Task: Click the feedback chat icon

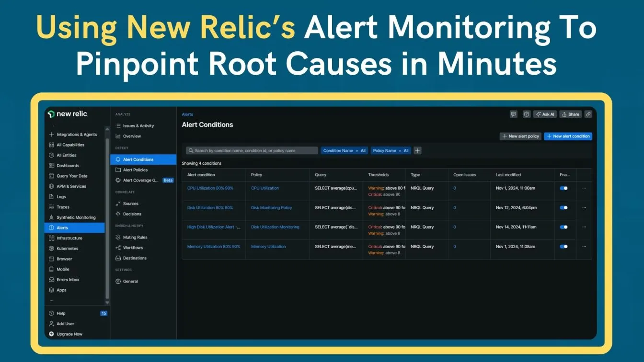Action: click(x=514, y=114)
